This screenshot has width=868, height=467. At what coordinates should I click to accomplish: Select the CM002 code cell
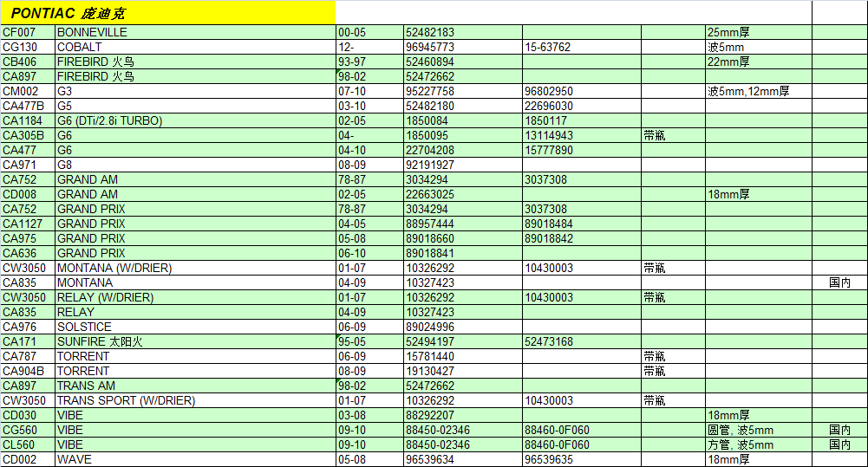pyautogui.click(x=28, y=91)
